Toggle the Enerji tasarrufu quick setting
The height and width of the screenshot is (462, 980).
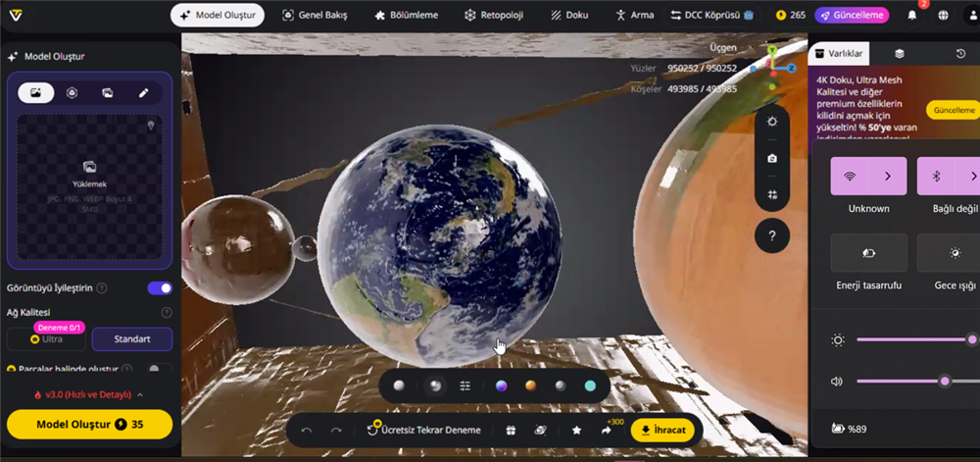[x=868, y=253]
